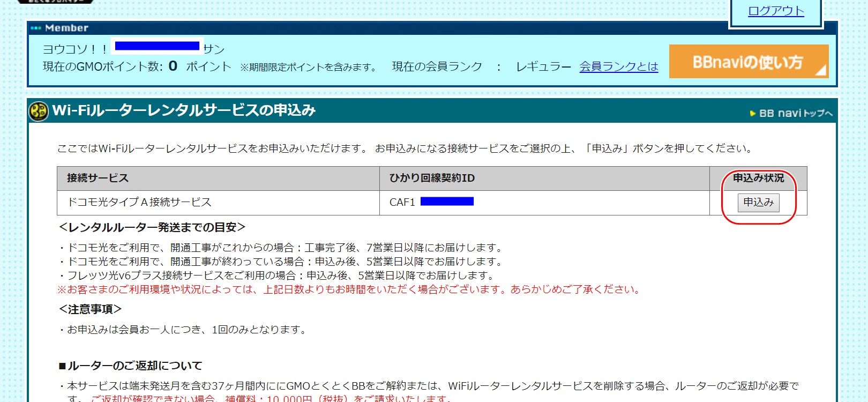Click the 申込み状況 column header
Viewport: 868px width, 402px height.
pos(758,178)
